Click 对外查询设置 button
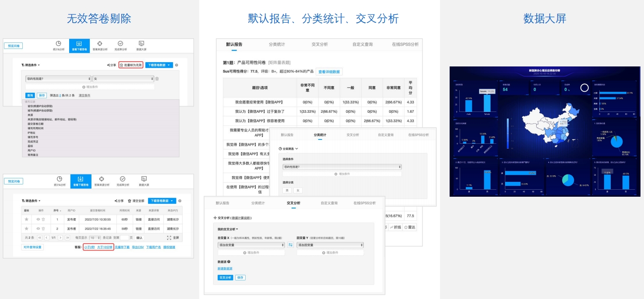 click(x=33, y=247)
